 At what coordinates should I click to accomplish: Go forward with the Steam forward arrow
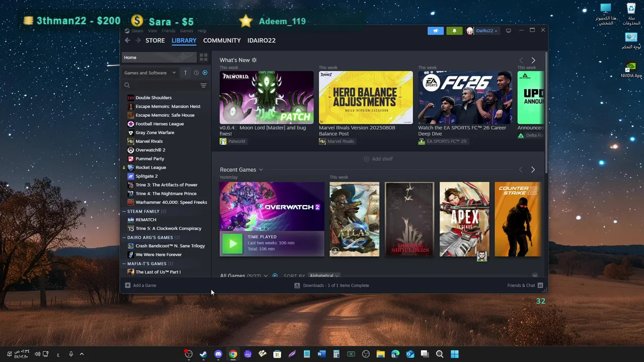[x=138, y=40]
